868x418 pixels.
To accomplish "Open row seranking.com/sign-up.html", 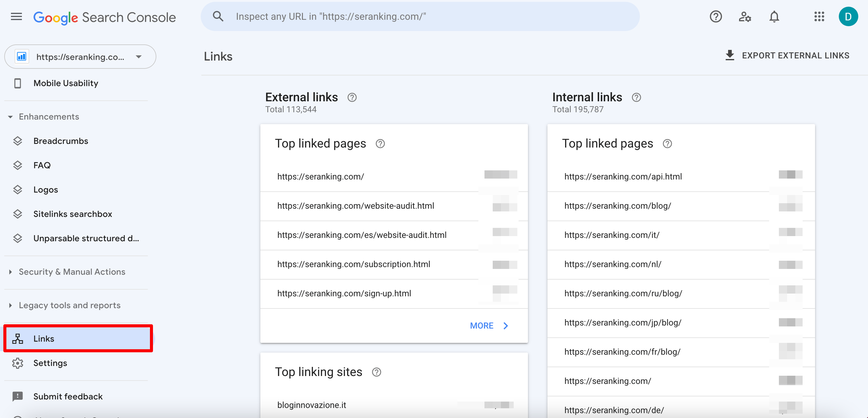I will 394,294.
